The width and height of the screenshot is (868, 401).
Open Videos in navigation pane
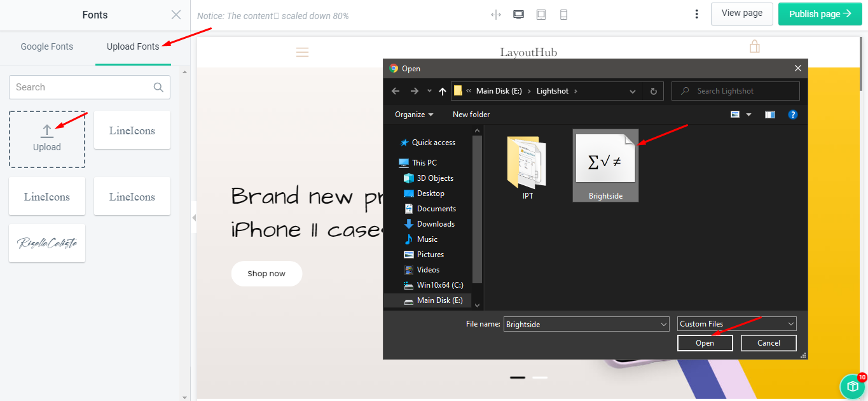coord(422,270)
